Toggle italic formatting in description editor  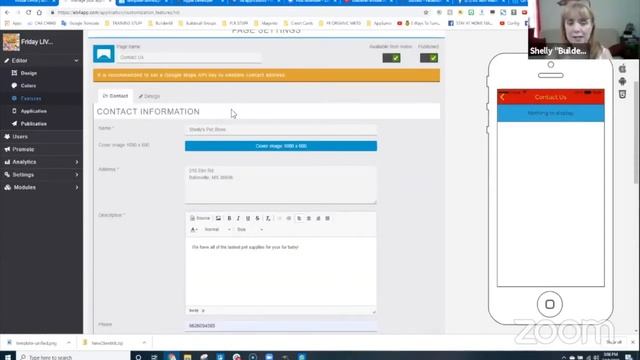pyautogui.click(x=238, y=218)
